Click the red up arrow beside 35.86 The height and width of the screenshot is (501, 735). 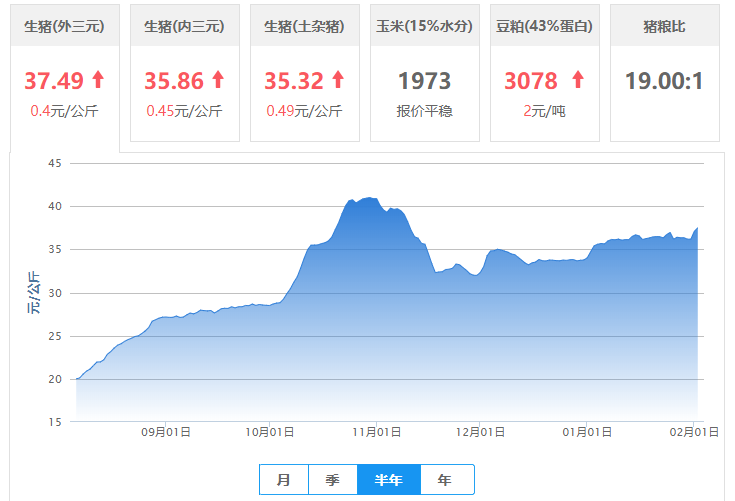tap(218, 80)
